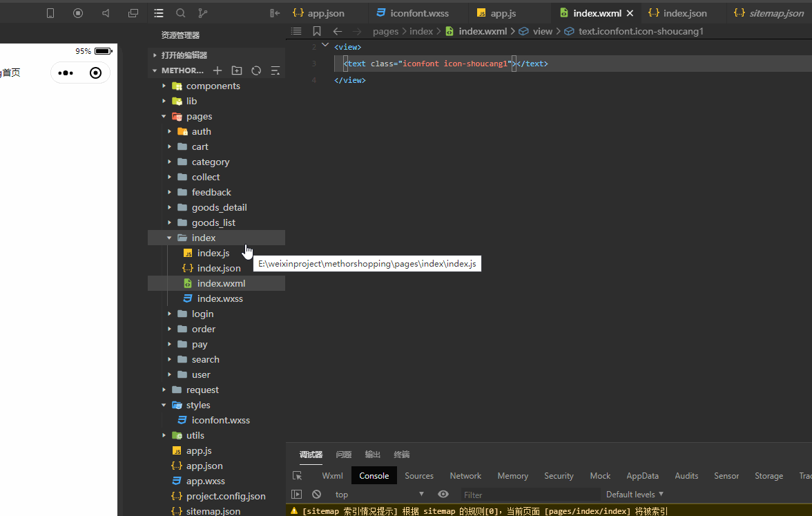Toggle the console sidebar panel icon
The height and width of the screenshot is (516, 812).
click(x=296, y=495)
